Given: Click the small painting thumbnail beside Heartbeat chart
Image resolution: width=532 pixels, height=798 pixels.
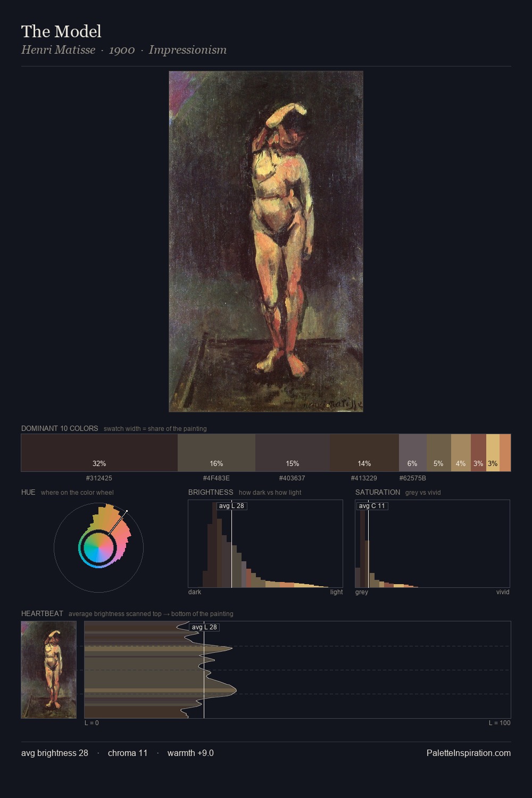Looking at the screenshot, I should (x=48, y=670).
